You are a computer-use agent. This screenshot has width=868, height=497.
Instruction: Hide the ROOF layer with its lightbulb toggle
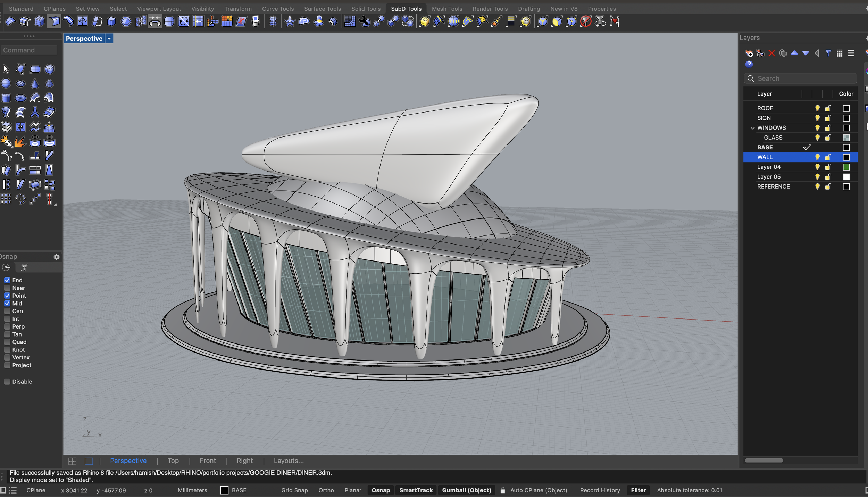[817, 108]
